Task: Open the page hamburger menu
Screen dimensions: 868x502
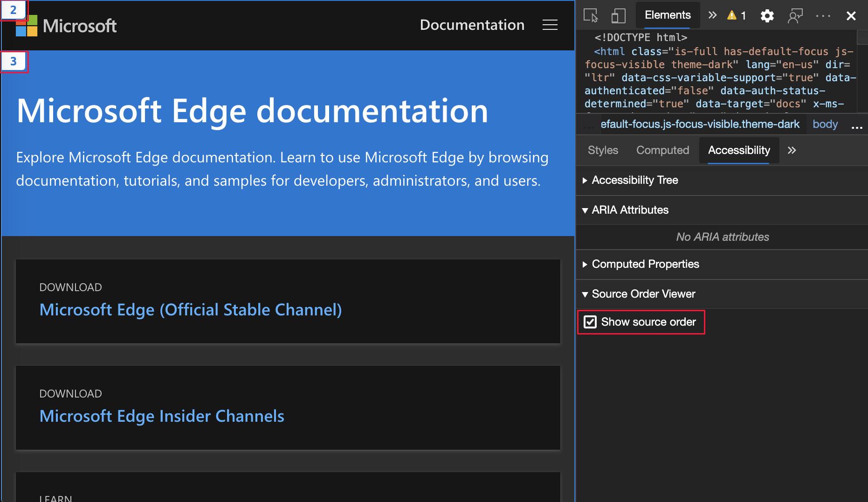Action: click(x=550, y=25)
